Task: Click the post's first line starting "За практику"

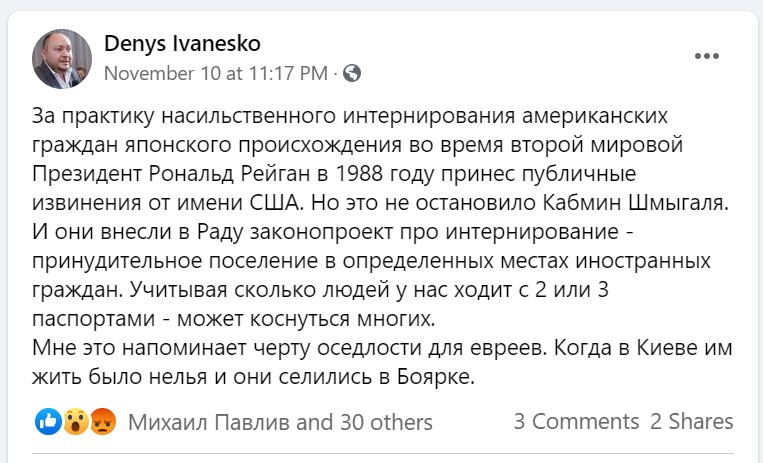Action: pyautogui.click(x=350, y=111)
